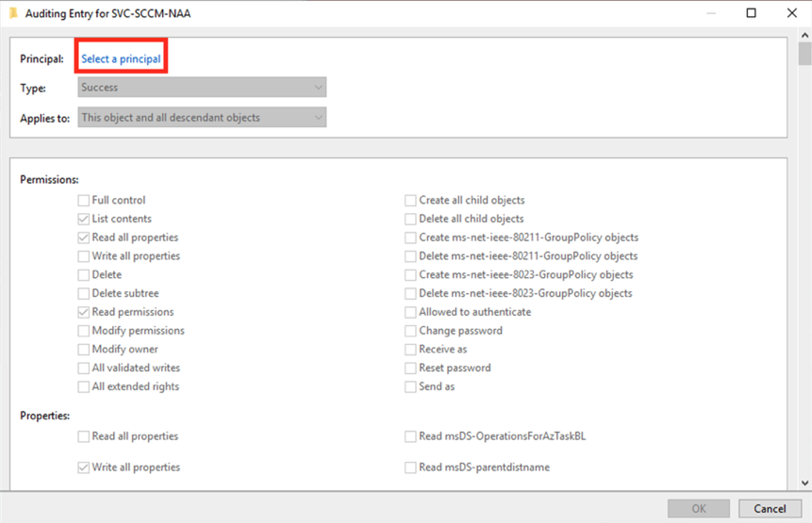812x523 pixels.
Task: Open the Type dropdown showing Success
Action: 202,88
